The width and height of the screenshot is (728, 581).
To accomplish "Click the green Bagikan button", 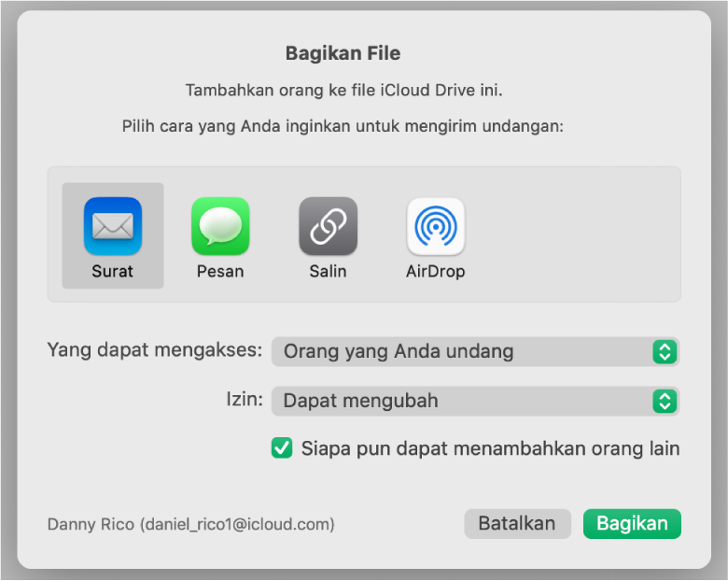I will (632, 524).
